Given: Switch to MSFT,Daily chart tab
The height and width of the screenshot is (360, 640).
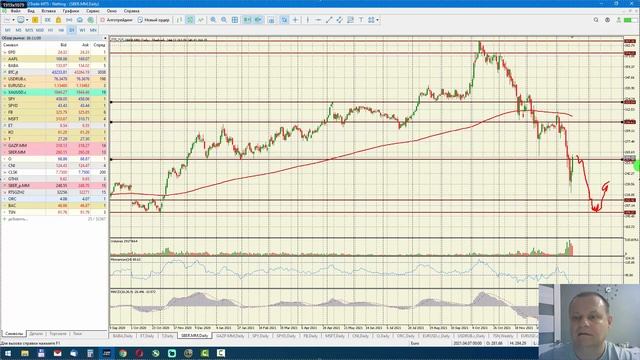Looking at the screenshot, I should tap(335, 336).
